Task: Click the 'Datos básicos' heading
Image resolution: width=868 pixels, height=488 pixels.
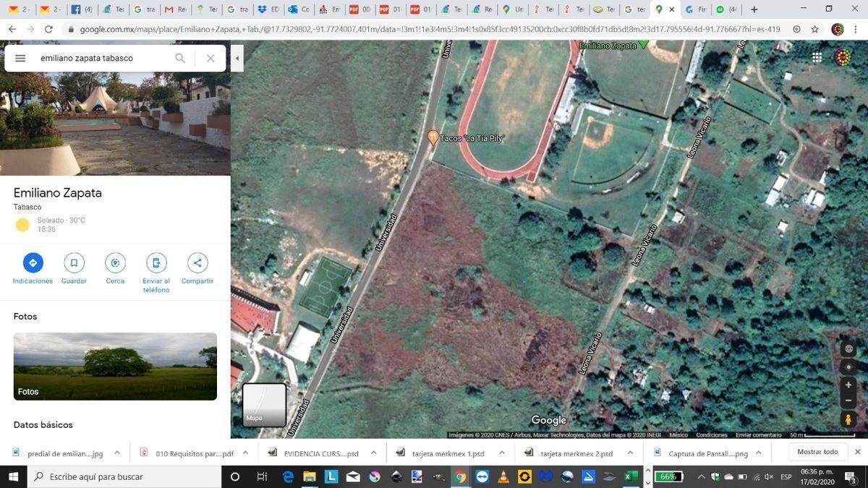Action: tap(43, 425)
